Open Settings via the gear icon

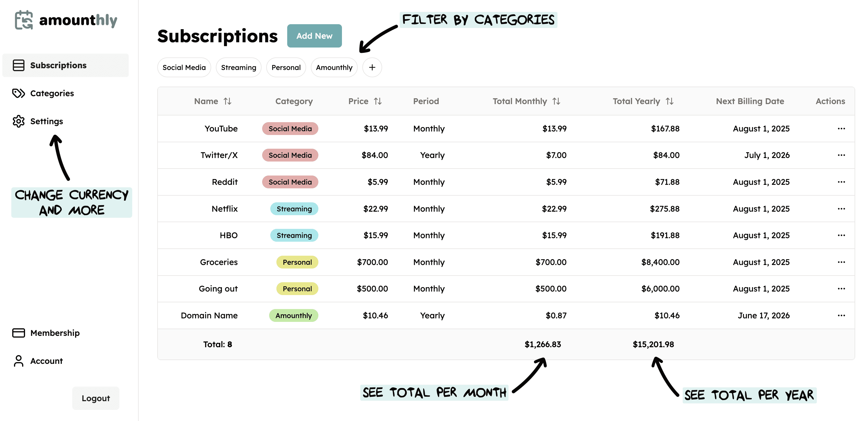pyautogui.click(x=19, y=121)
